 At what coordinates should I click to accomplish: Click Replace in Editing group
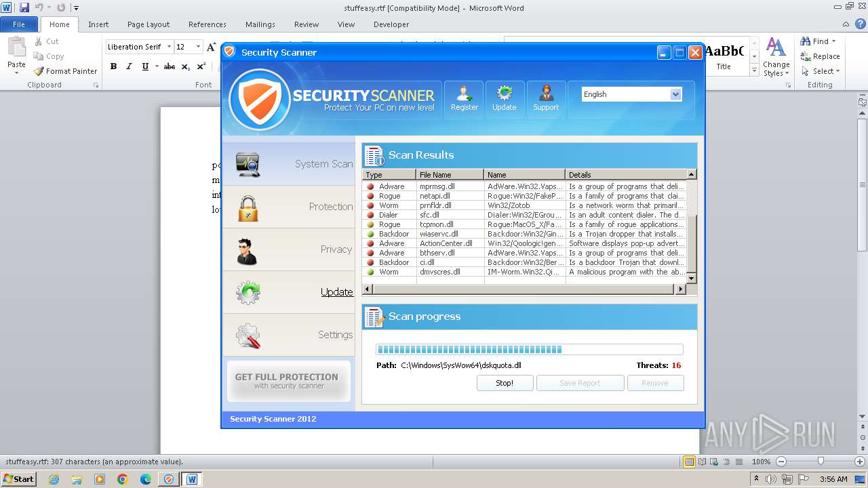tap(821, 56)
